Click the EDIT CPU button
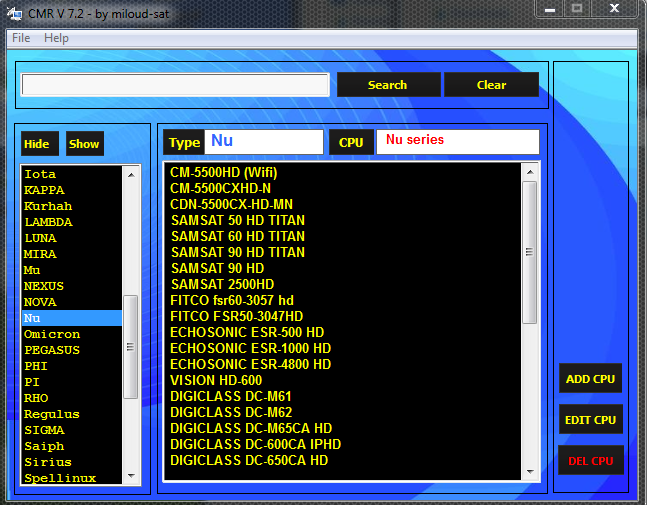647x505 pixels. click(x=590, y=419)
